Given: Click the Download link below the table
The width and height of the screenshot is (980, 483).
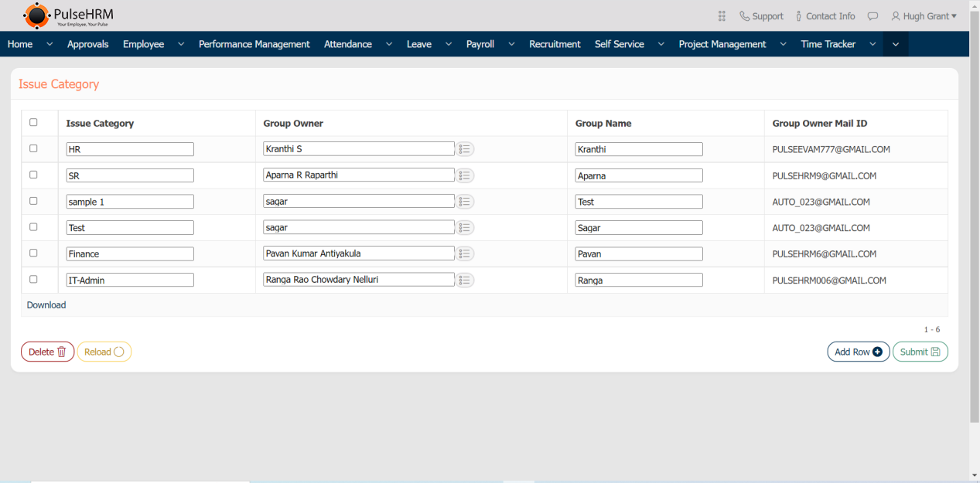Looking at the screenshot, I should pos(46,305).
